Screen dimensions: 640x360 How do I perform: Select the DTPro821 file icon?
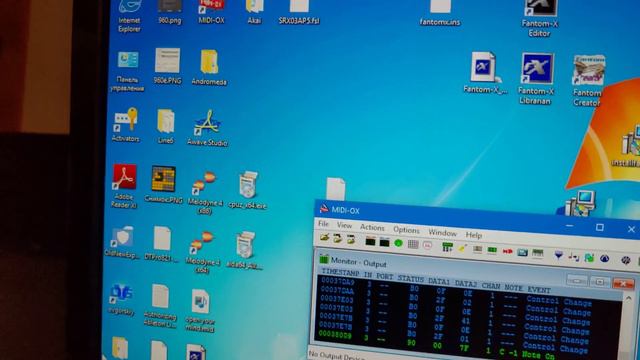(x=162, y=244)
